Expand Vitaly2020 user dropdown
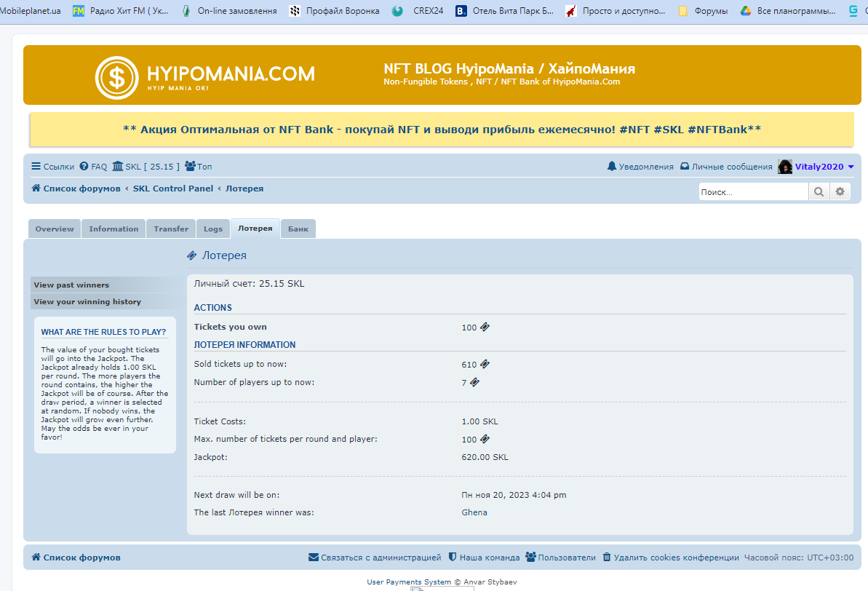The height and width of the screenshot is (591, 868). (x=851, y=167)
